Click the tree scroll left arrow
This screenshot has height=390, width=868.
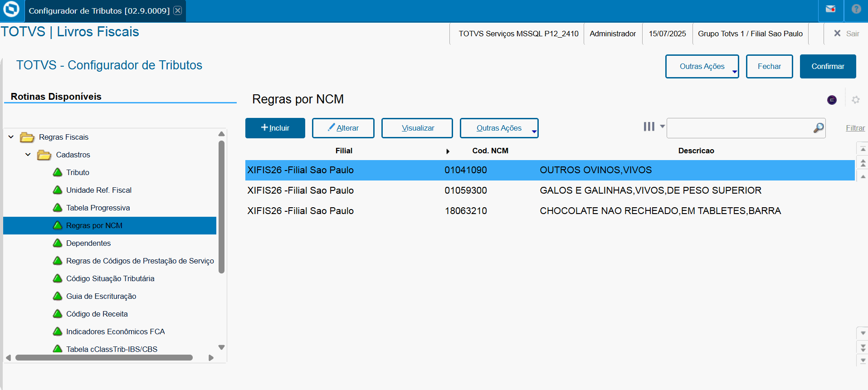click(x=8, y=358)
